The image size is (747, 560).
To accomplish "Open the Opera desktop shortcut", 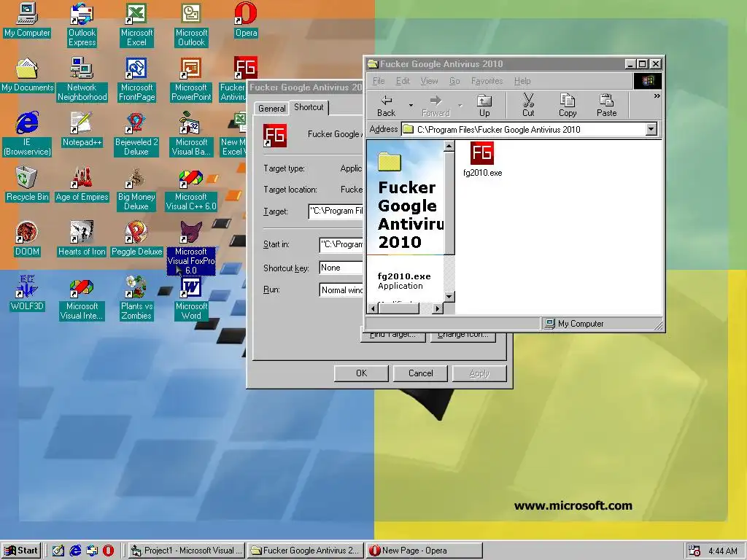I will [x=246, y=20].
